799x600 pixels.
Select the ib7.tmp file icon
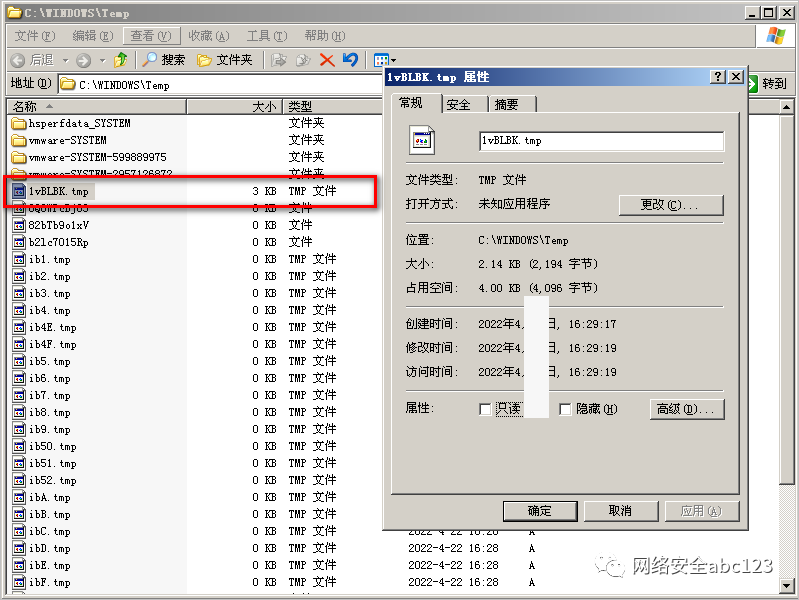19,395
